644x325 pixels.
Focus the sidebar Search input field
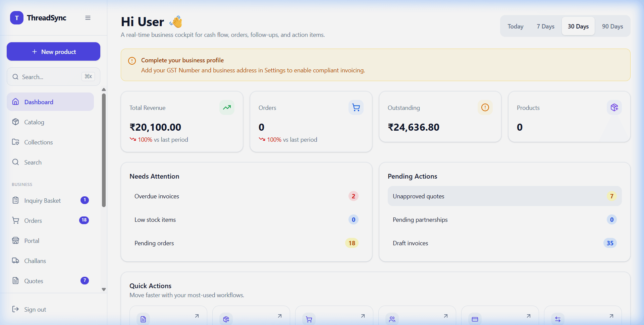click(53, 77)
